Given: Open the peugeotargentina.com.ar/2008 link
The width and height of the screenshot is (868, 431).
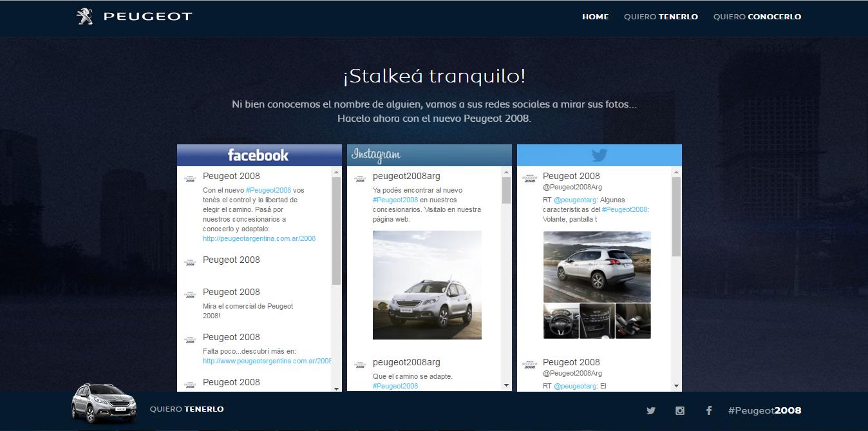Looking at the screenshot, I should (x=259, y=238).
